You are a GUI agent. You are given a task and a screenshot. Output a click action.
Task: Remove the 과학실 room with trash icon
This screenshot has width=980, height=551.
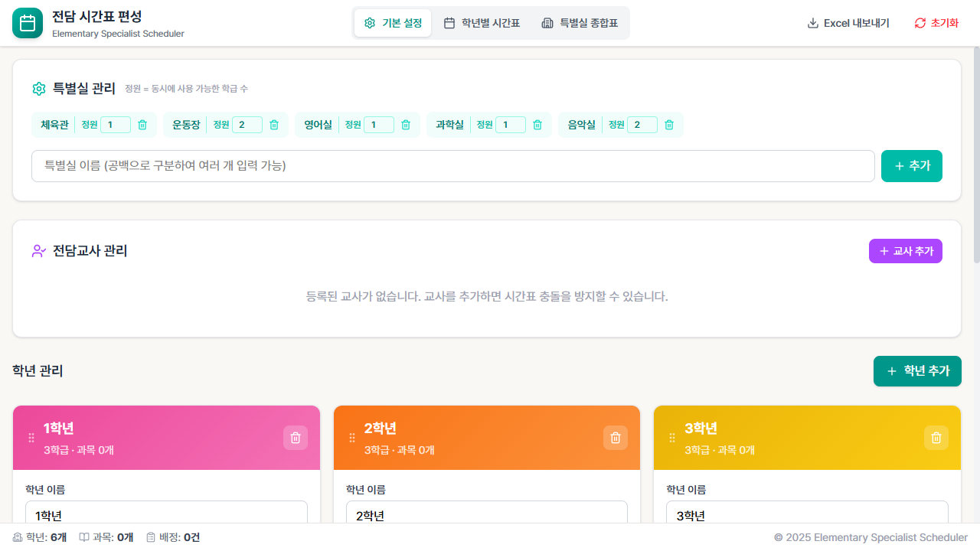click(x=537, y=125)
